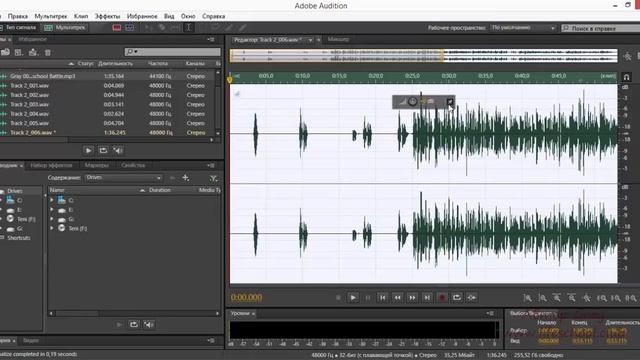Switch to Тип сигнала waveform view

[18, 28]
